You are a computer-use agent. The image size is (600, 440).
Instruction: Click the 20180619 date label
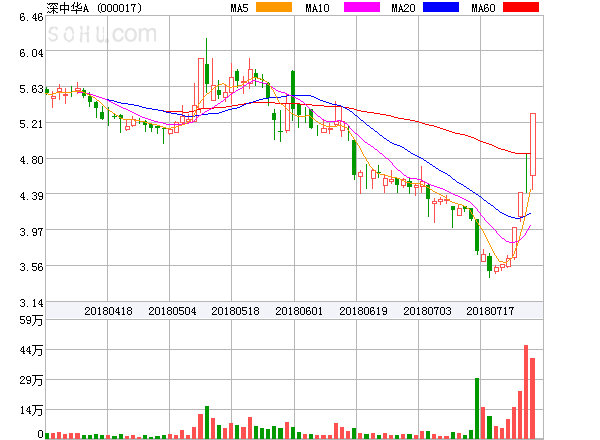pyautogui.click(x=363, y=311)
